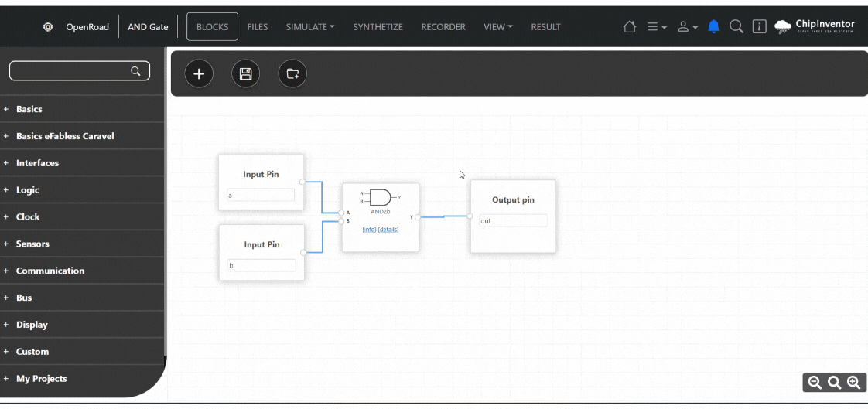Image resolution: width=868 pixels, height=409 pixels.
Task: Select the AND2b gate symbol
Action: [x=380, y=198]
